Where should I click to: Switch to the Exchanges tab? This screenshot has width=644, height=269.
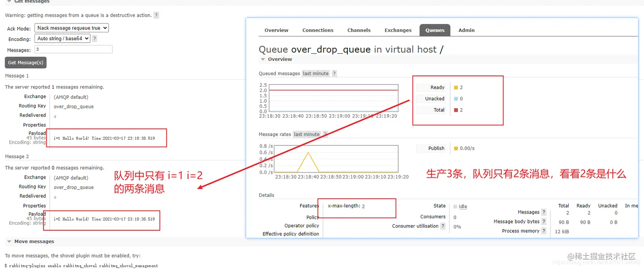click(x=398, y=30)
